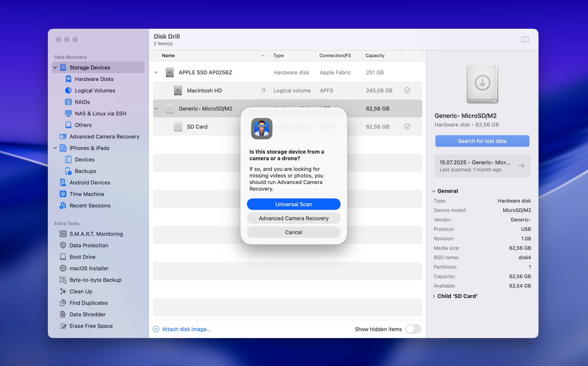Click the macOS Installer icon
588x366 pixels.
click(63, 268)
